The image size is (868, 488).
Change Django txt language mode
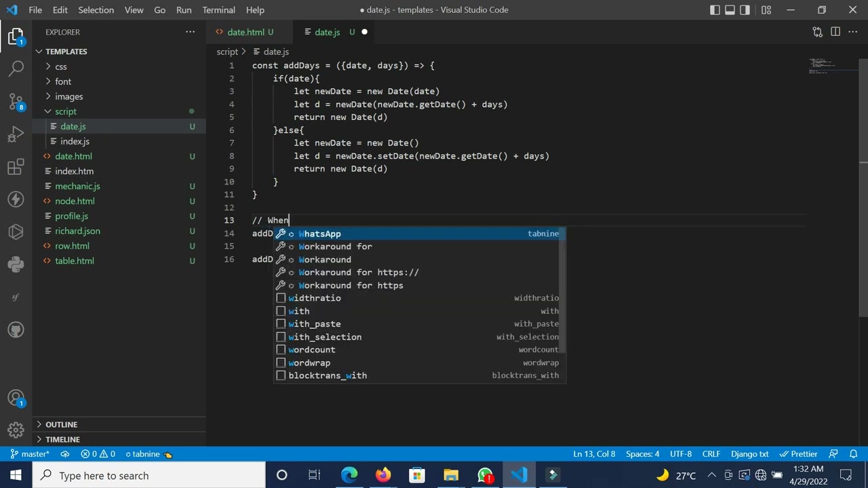point(749,454)
